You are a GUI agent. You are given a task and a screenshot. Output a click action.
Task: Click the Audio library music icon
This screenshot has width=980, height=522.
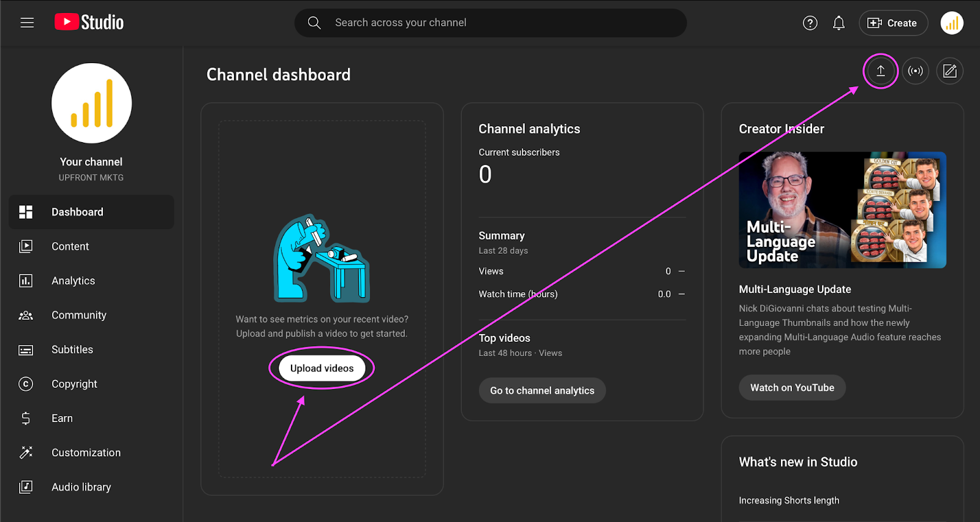tap(26, 487)
